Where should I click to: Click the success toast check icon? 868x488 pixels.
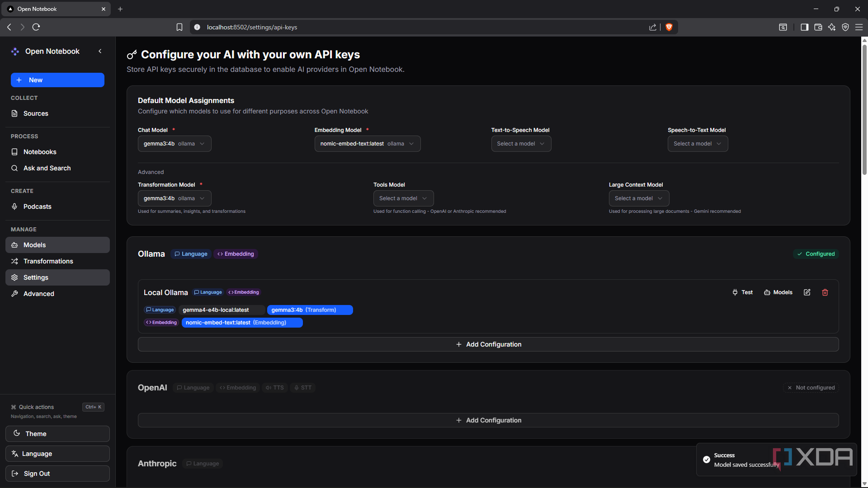(707, 460)
